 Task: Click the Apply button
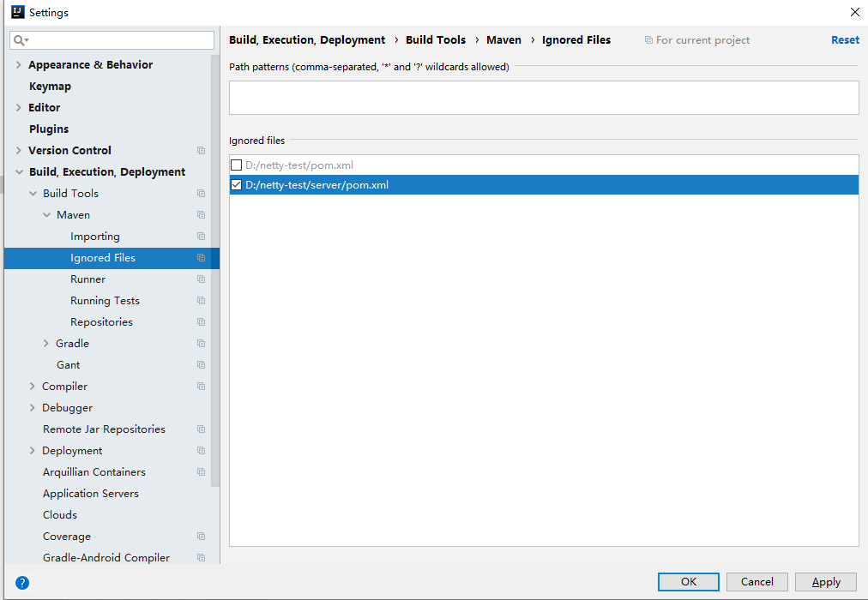click(x=825, y=582)
